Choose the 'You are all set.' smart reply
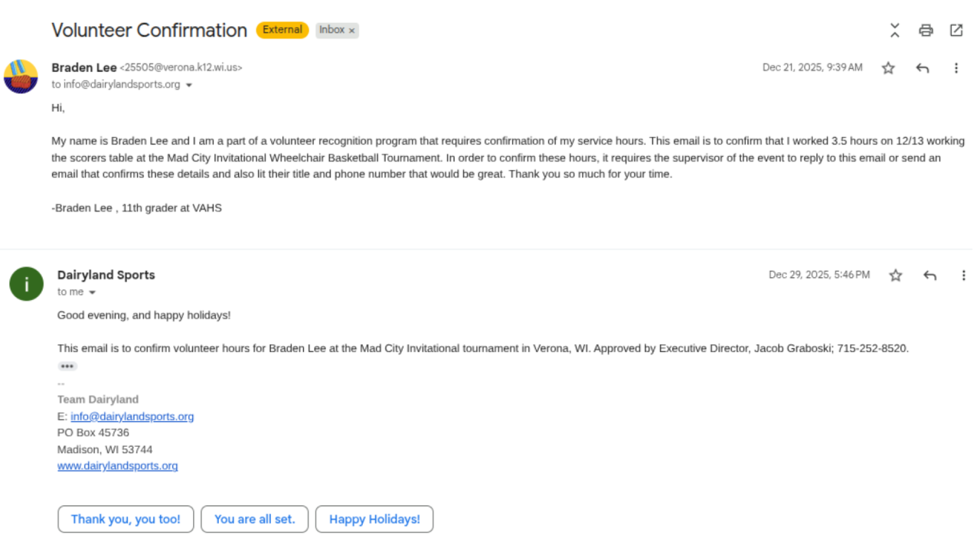This screenshot has width=980, height=551. [254, 519]
